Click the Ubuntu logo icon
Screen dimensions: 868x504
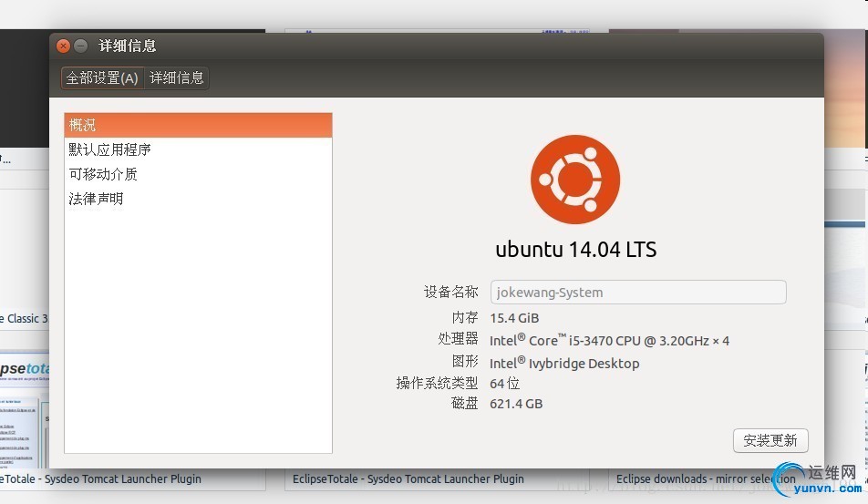coord(575,180)
